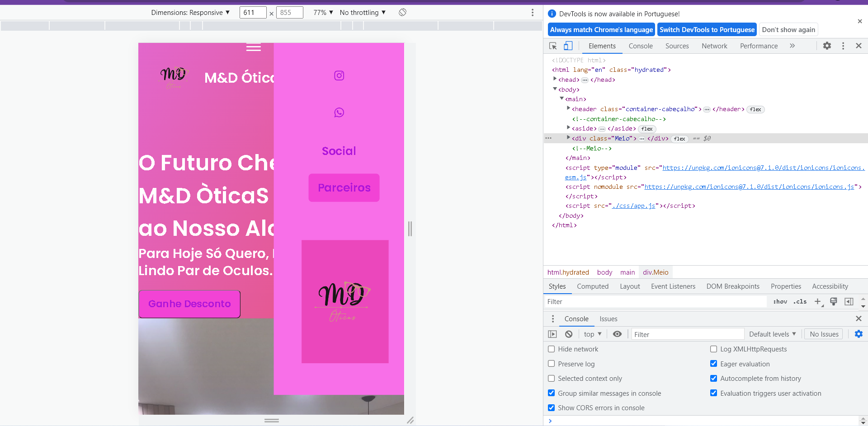Show console sidebar icon
Screen dimensions: 868x426
(552, 334)
